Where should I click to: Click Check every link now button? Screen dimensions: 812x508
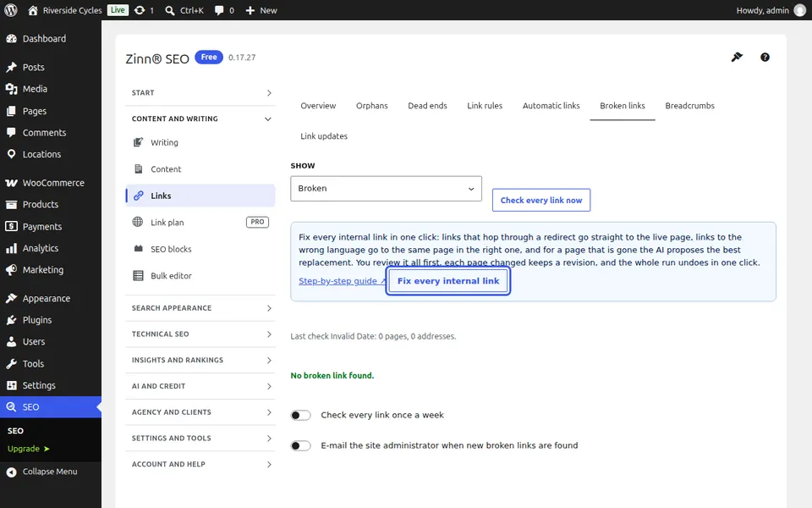(541, 200)
